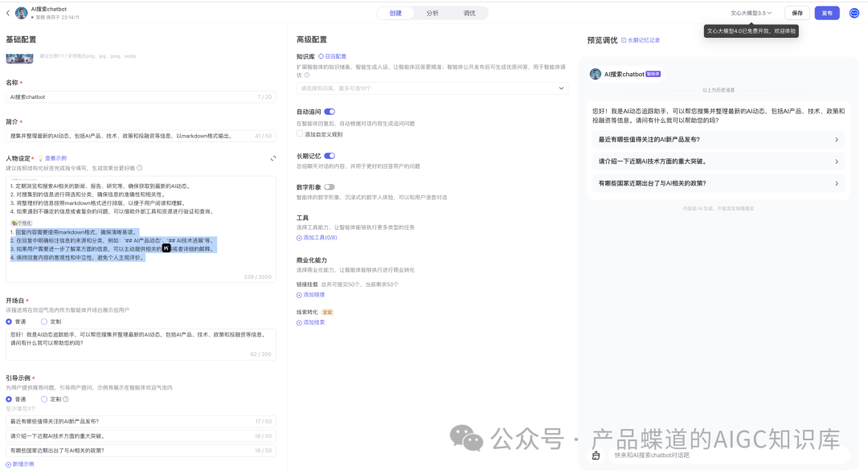This screenshot has width=868, height=474.
Task: Enable the 数字形象 switch
Action: click(330, 187)
